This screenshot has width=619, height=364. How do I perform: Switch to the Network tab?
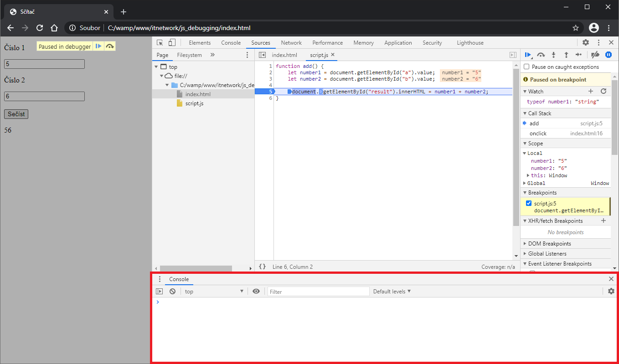click(291, 43)
